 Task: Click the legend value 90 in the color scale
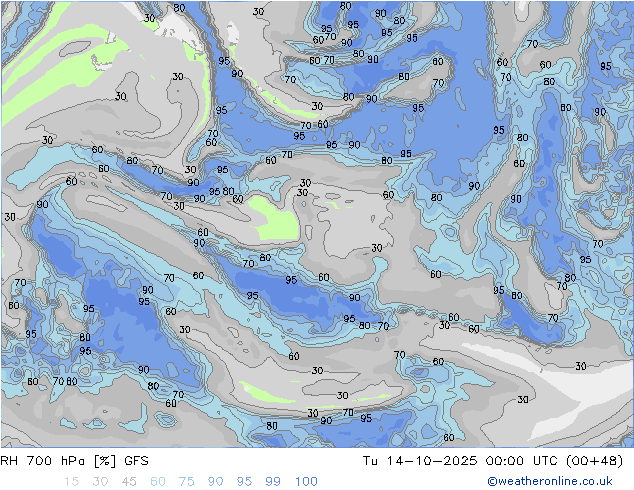point(215,482)
